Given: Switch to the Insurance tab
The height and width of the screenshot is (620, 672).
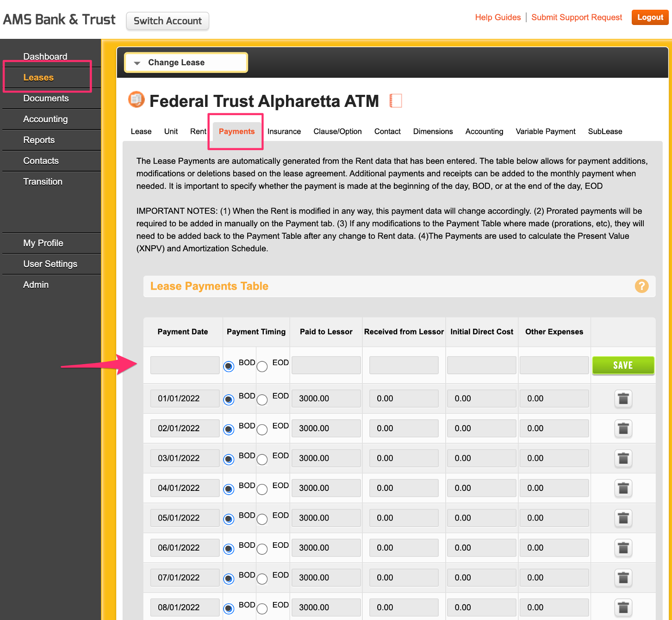Looking at the screenshot, I should 284,131.
